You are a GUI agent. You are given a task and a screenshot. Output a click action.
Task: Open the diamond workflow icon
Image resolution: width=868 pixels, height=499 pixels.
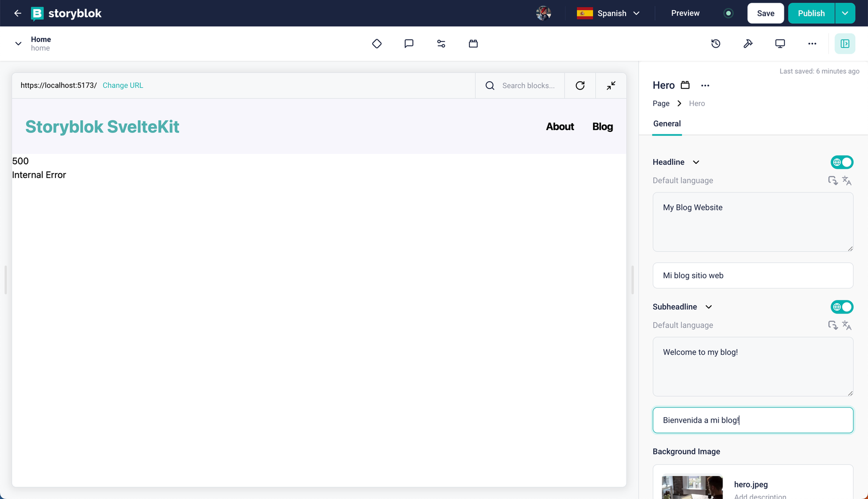[x=377, y=43]
